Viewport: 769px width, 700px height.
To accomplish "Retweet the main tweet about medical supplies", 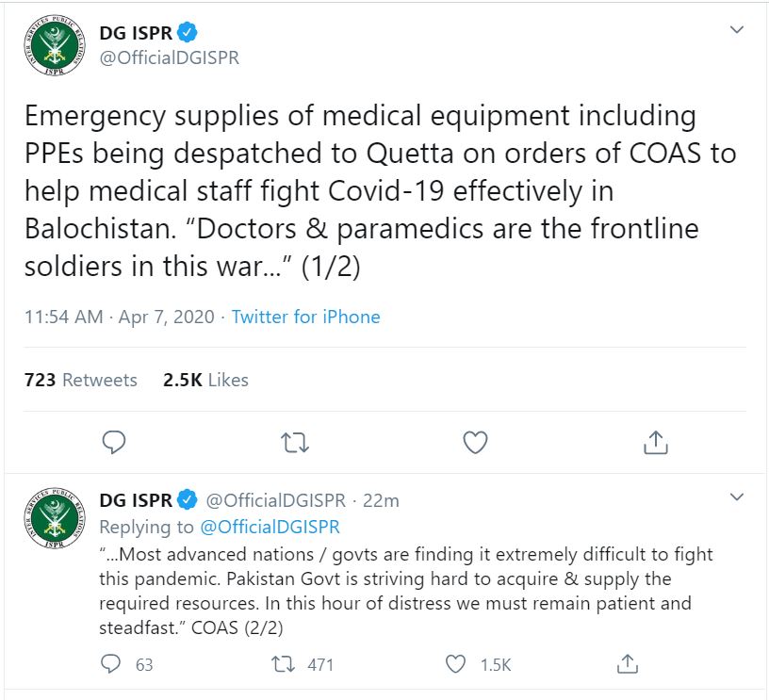I will tap(295, 442).
